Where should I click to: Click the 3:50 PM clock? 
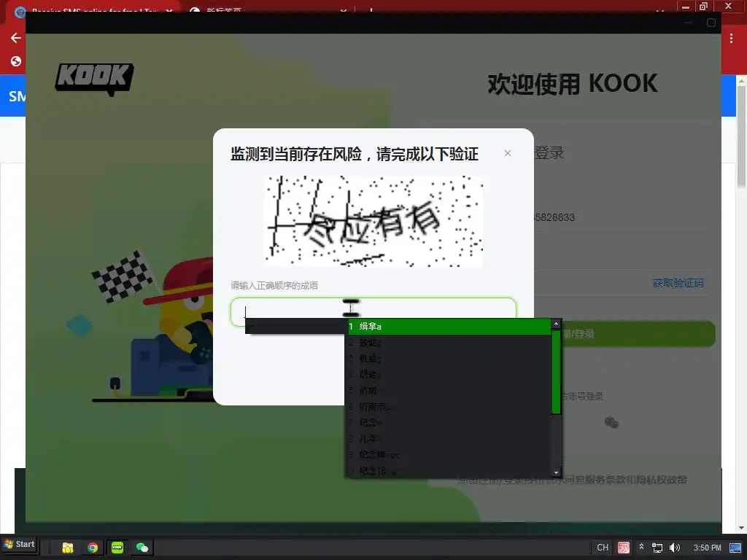(x=707, y=548)
